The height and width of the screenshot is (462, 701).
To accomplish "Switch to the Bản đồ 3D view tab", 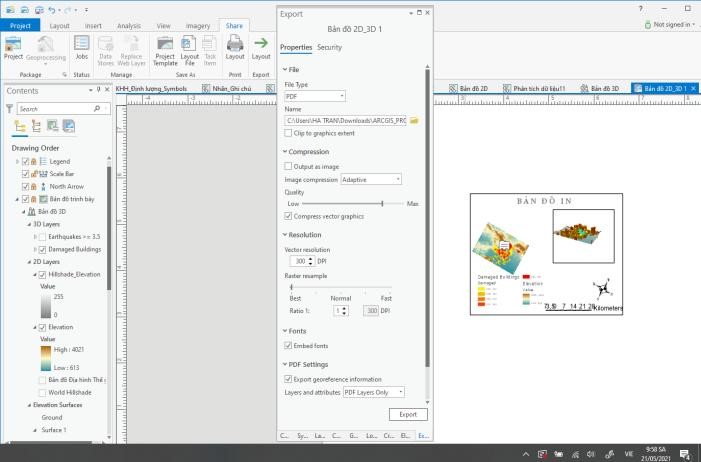I will point(600,89).
